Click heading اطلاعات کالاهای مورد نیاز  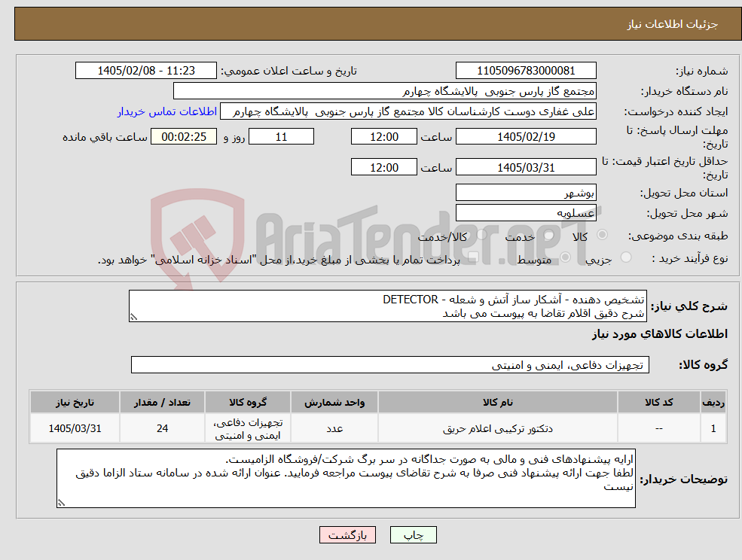(x=660, y=334)
